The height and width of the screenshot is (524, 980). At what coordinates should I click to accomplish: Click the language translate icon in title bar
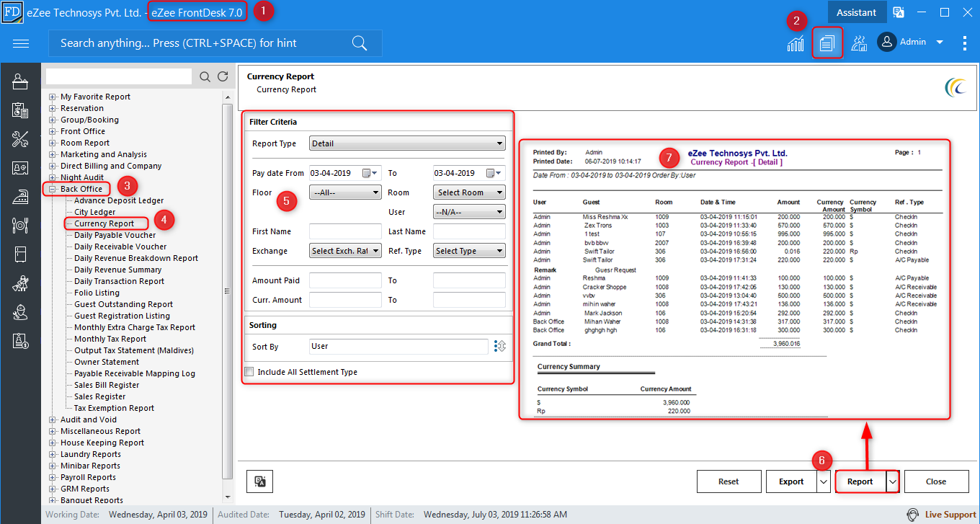(899, 12)
